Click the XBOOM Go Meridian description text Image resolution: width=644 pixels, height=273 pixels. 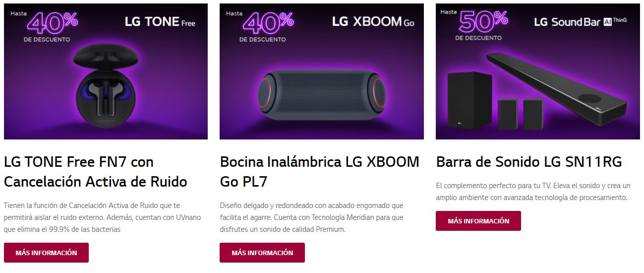point(312,217)
